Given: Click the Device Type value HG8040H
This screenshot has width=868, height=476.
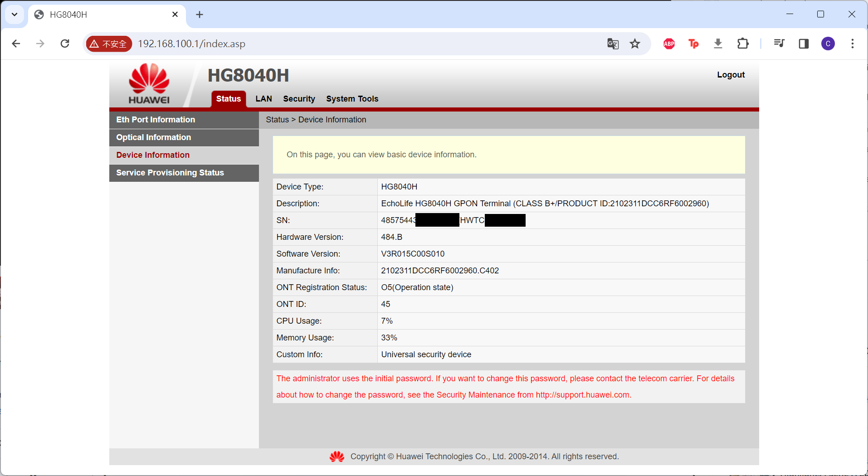Looking at the screenshot, I should [399, 187].
